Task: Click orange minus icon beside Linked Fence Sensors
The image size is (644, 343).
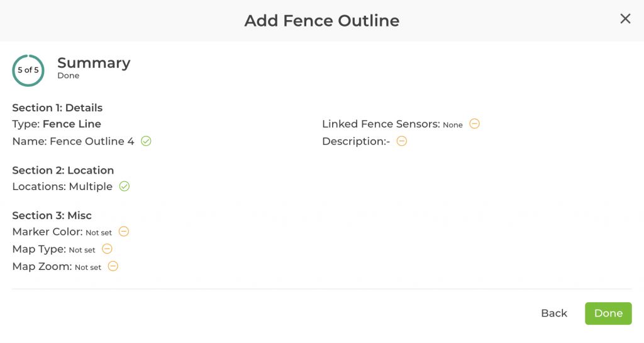Action: [x=475, y=124]
